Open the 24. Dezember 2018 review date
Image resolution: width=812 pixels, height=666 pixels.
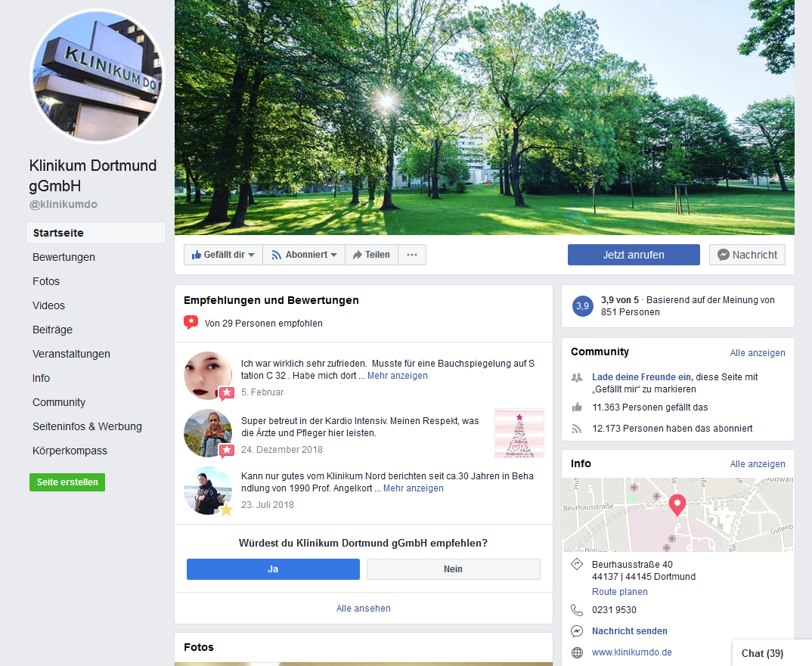tap(282, 450)
